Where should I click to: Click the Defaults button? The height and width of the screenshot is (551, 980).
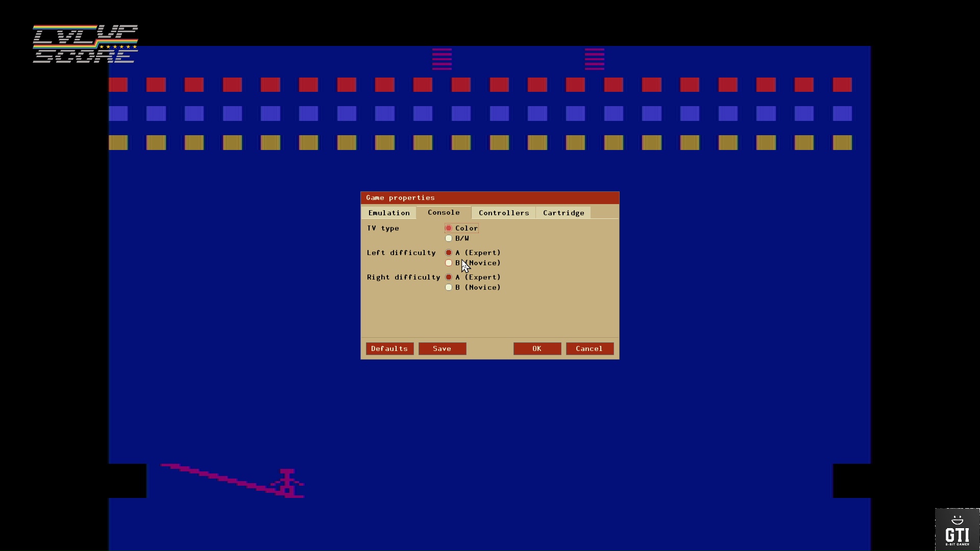tap(389, 348)
